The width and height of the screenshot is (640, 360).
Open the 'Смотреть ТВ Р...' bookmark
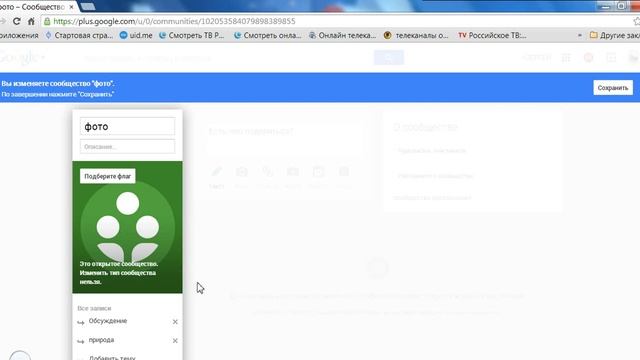coord(191,36)
